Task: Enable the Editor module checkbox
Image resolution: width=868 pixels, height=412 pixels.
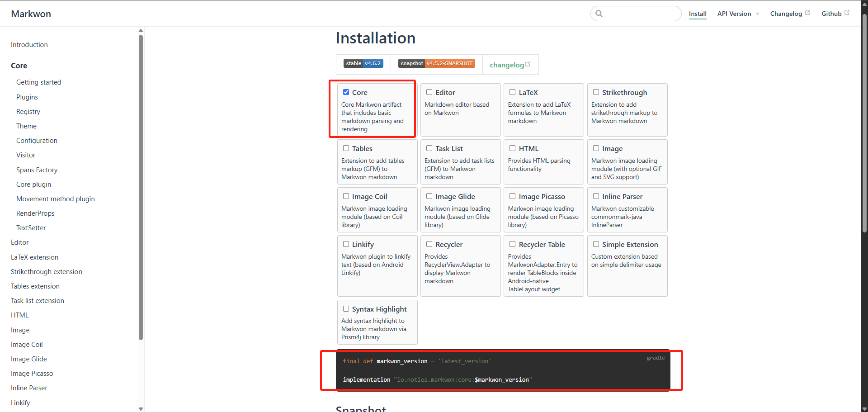Action: (429, 92)
